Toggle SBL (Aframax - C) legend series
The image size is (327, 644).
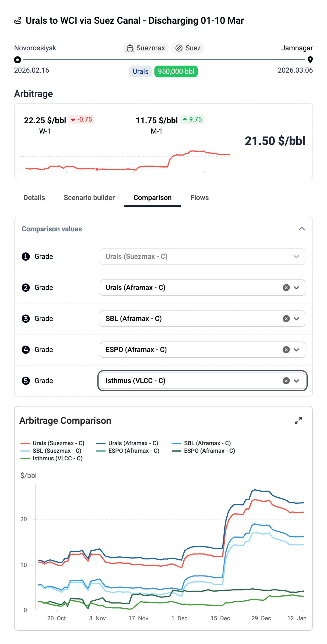202,443
